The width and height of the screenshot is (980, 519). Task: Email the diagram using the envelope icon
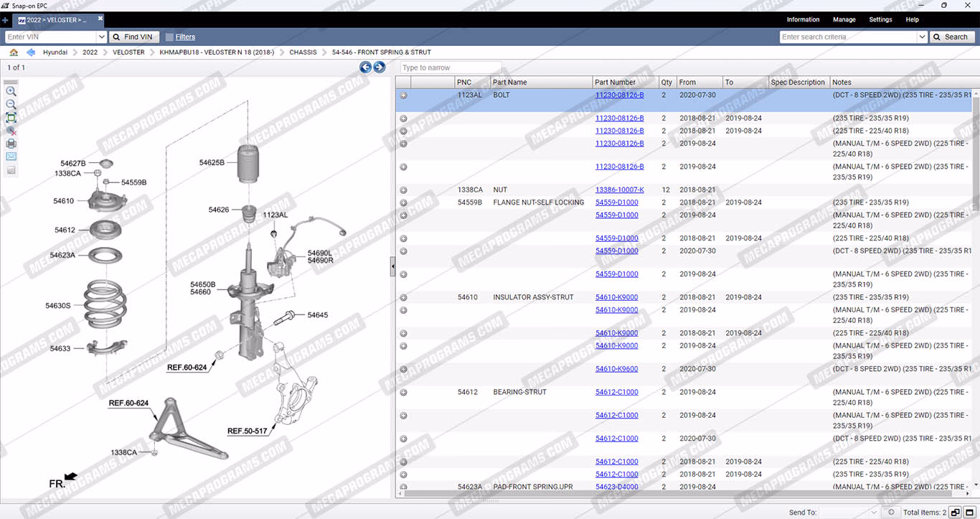tap(11, 156)
